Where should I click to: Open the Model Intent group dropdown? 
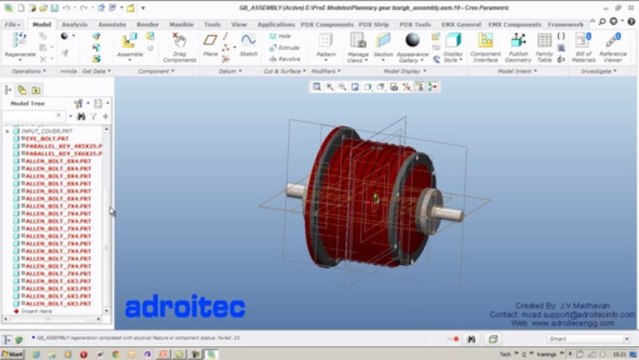[517, 71]
